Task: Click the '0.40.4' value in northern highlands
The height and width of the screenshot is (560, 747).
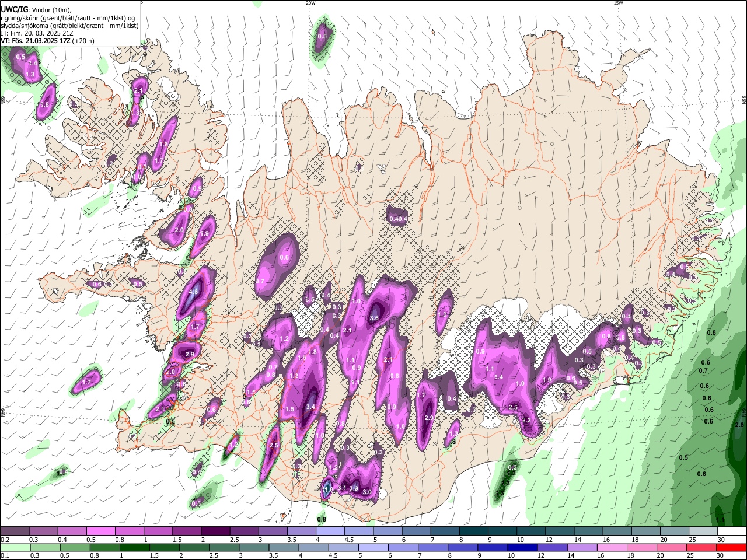Action: (x=398, y=219)
